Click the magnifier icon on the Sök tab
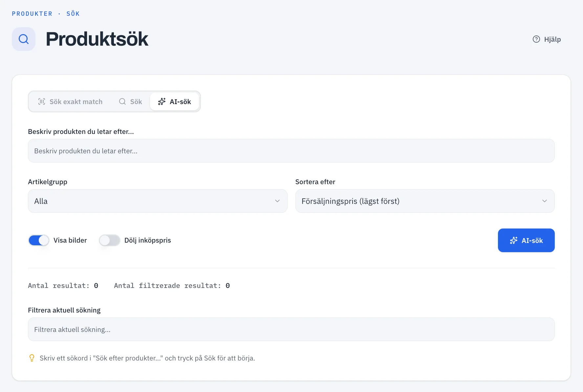This screenshot has width=583, height=392. click(x=122, y=101)
